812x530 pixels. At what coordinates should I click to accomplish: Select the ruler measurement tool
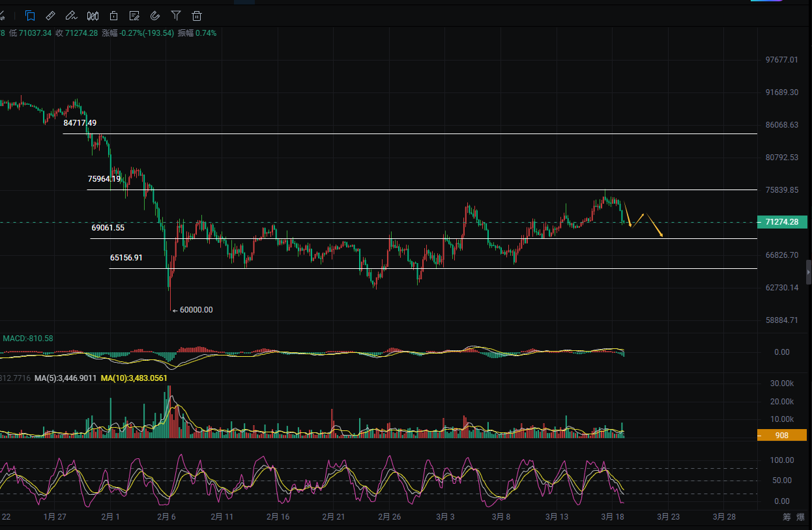[51, 15]
